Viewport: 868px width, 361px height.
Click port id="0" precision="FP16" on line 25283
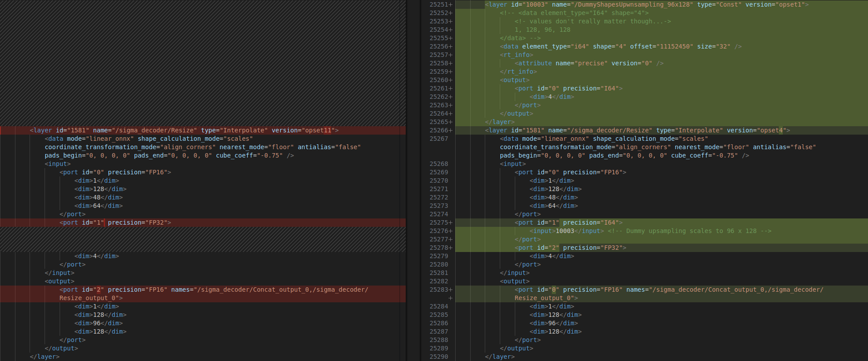point(569,290)
